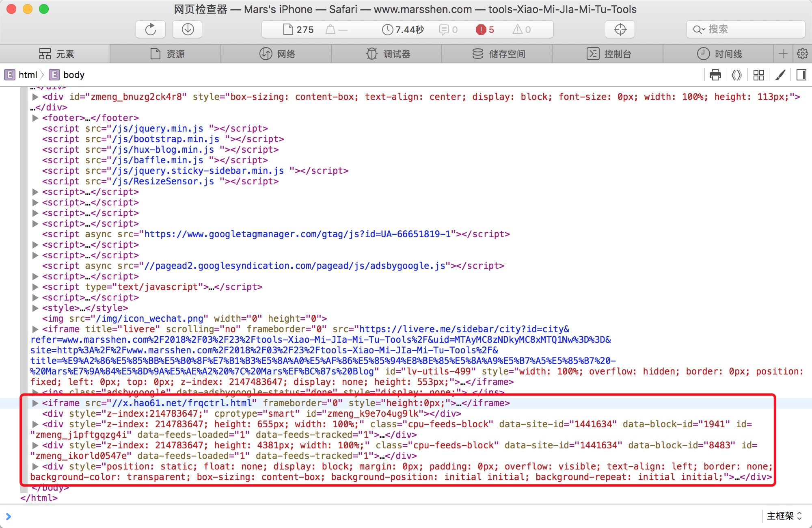Open Web Inspector settings gear
The width and height of the screenshot is (812, 528).
(802, 54)
